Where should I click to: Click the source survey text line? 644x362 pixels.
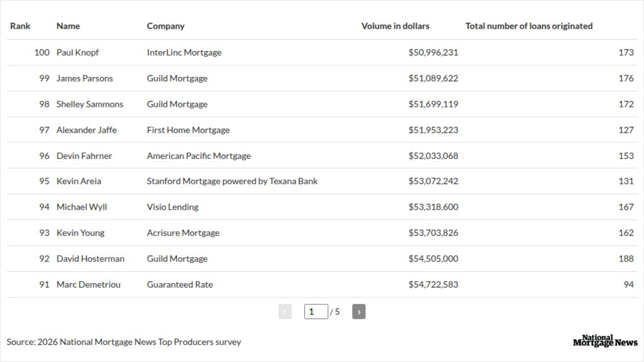click(124, 342)
